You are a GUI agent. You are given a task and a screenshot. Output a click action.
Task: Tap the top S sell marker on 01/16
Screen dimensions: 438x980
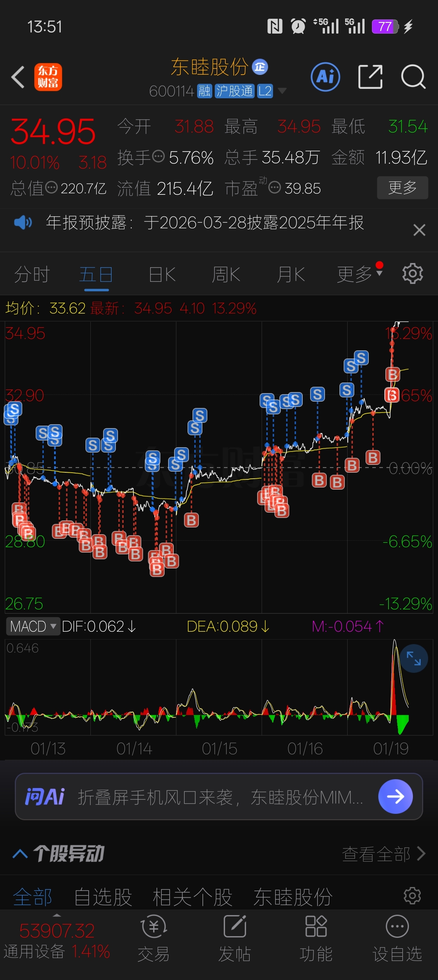coord(318,394)
